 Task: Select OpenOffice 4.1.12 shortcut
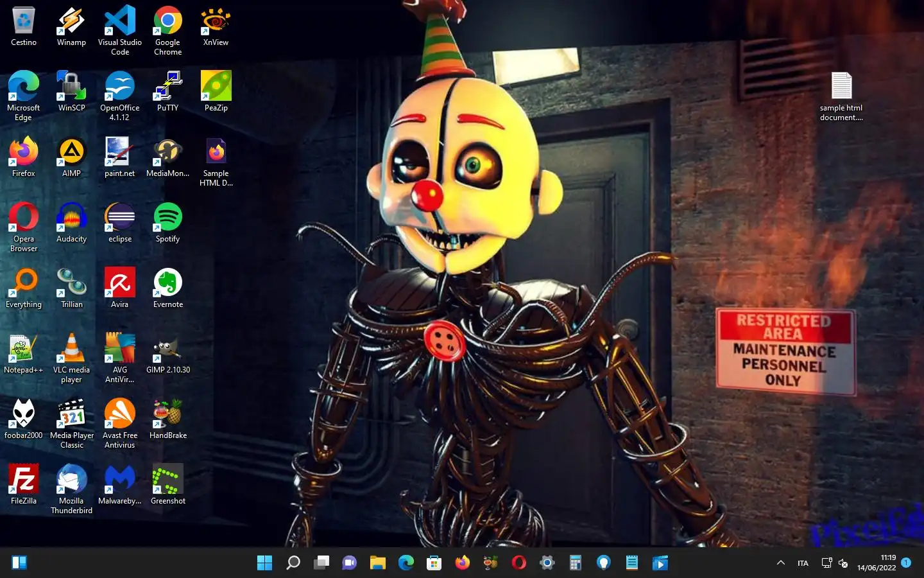(120, 96)
